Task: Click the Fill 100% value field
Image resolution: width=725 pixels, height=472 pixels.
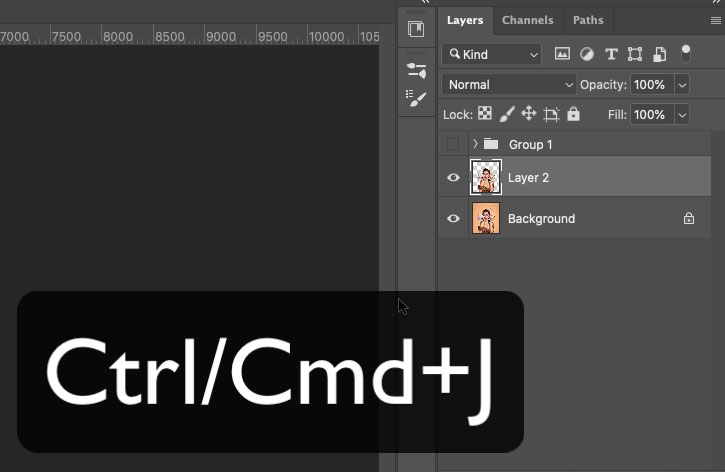Action: (652, 115)
